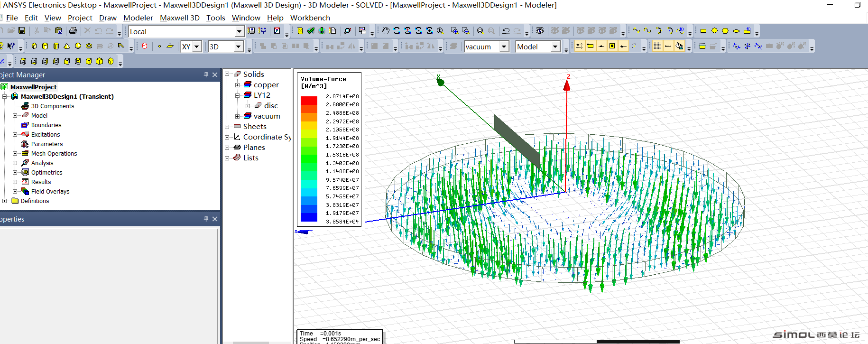This screenshot has height=344, width=868.
Task: Close the Properties panel
Action: pos(215,219)
